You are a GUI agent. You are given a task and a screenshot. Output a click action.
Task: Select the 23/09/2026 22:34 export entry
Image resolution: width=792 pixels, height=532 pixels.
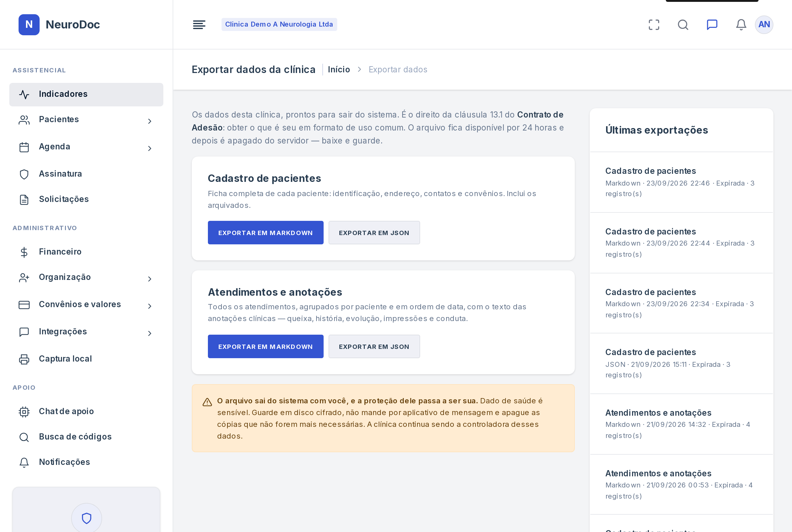(681, 303)
